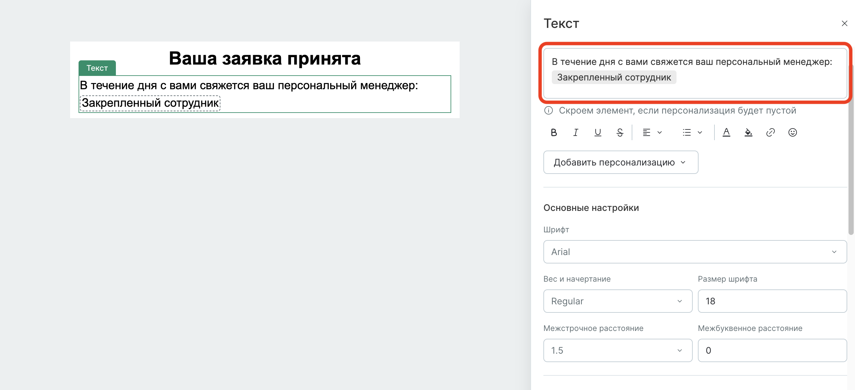The width and height of the screenshot is (868, 390).
Task: Click Закрепленный сотрудник placeholder on canvas
Action: (150, 103)
